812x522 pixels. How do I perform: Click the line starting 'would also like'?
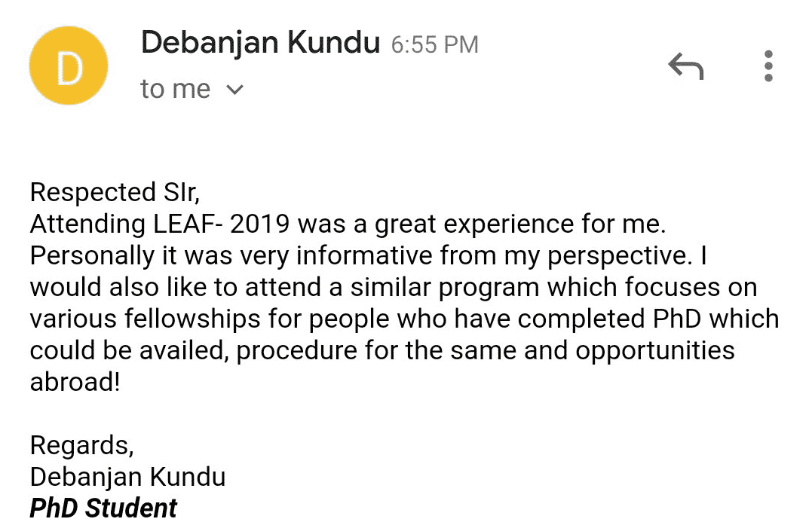pyautogui.click(x=394, y=287)
